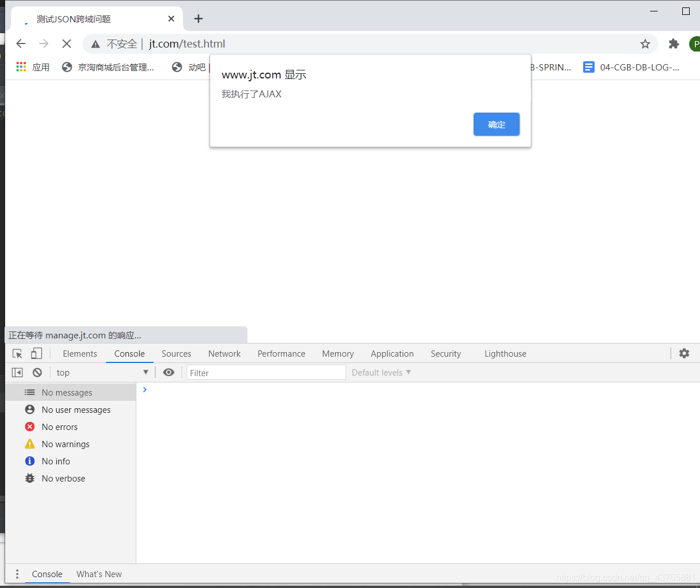Open the drawer three-dot menu
Image resolution: width=700 pixels, height=588 pixels.
click(17, 574)
